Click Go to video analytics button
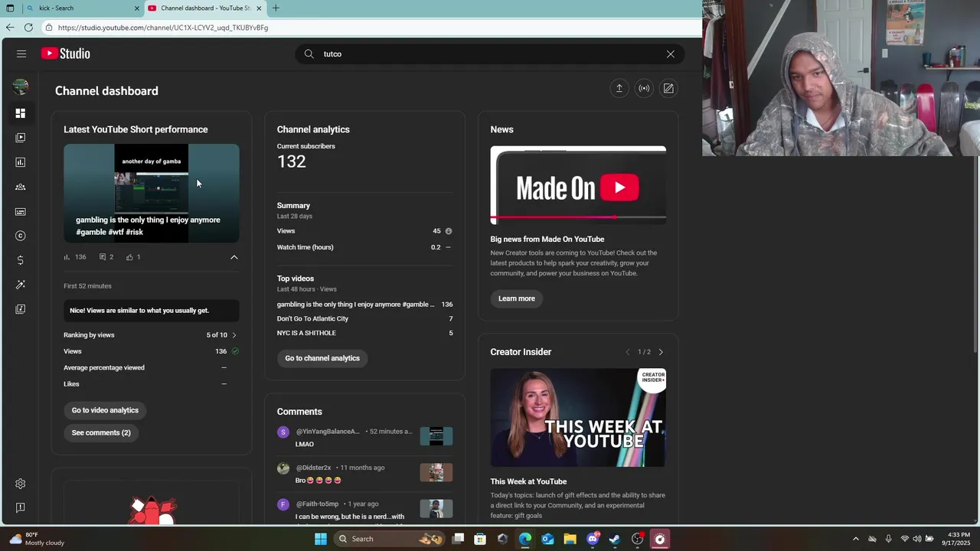 [x=105, y=410]
